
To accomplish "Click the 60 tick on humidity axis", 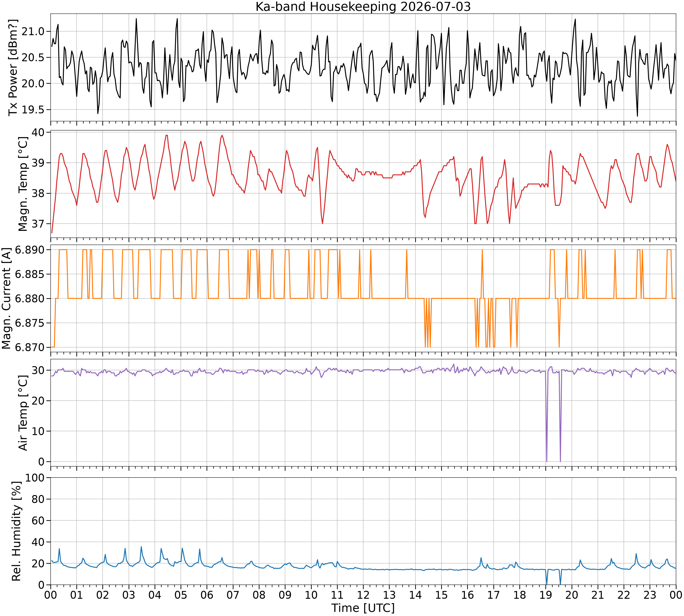I will 38,521.
